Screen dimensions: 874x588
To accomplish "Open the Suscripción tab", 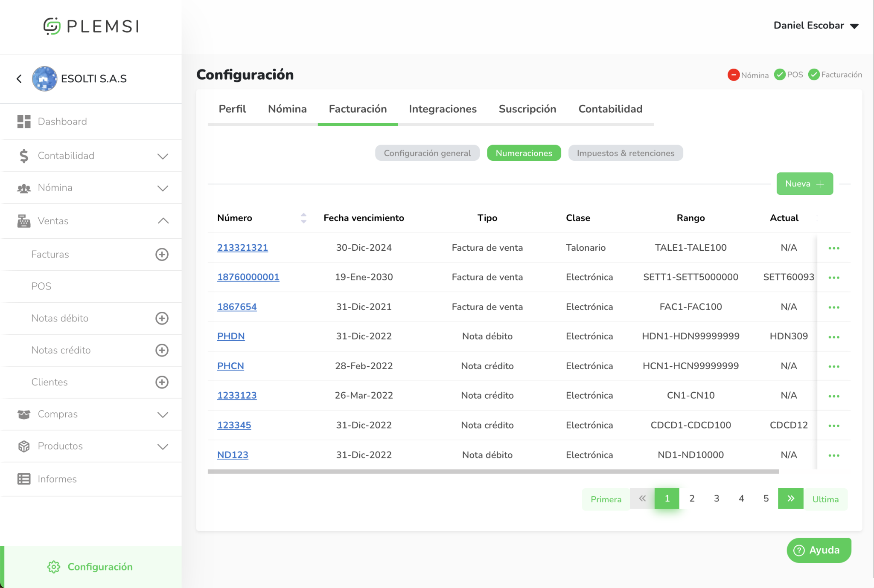I will [527, 109].
